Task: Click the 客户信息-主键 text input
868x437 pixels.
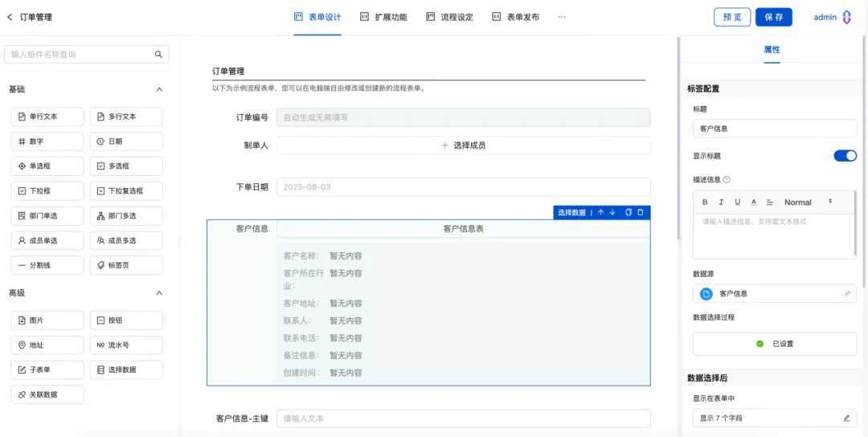Action: coord(464,419)
